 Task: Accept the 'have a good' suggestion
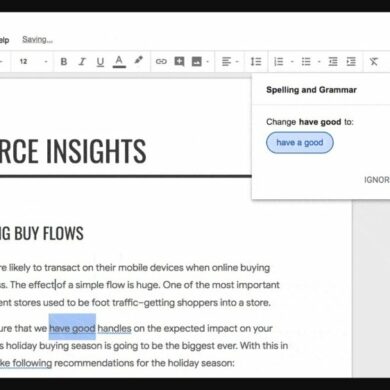[x=300, y=143]
